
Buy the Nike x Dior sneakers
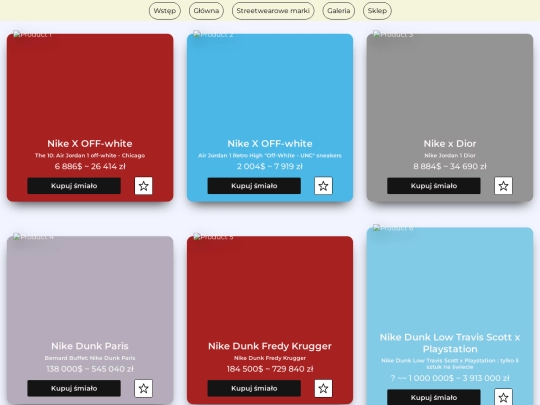pyautogui.click(x=434, y=186)
